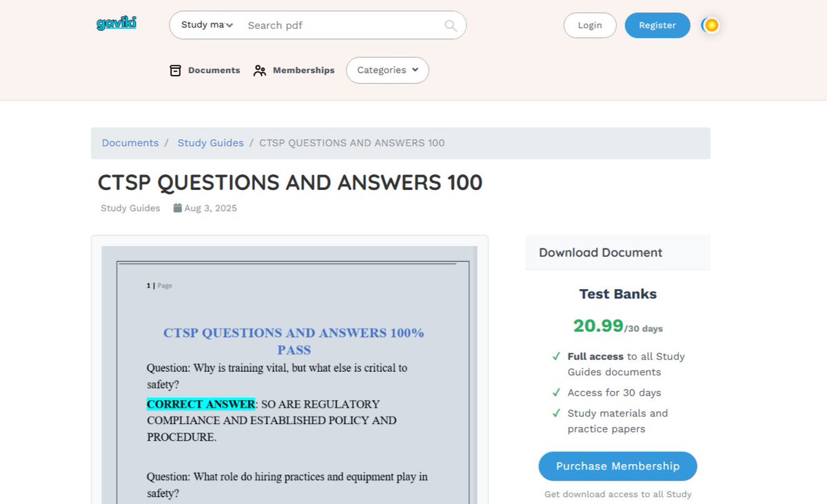Click the Purchase Membership button
Image resolution: width=827 pixels, height=504 pixels.
(617, 466)
